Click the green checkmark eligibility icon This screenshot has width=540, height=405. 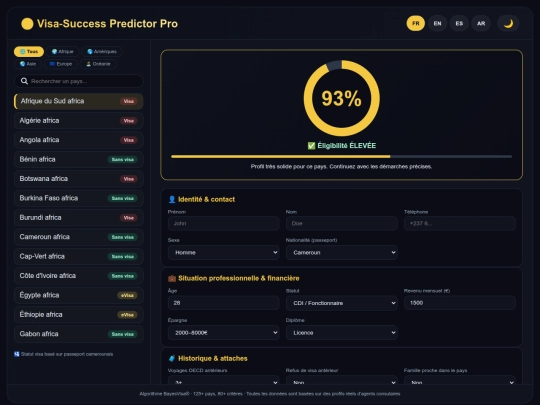(x=311, y=146)
